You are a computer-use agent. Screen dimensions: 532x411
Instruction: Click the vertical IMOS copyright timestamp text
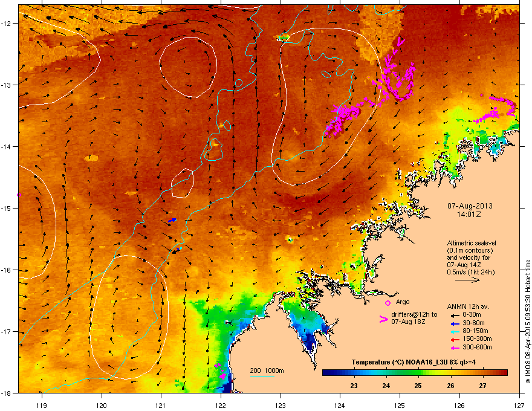(x=528, y=322)
